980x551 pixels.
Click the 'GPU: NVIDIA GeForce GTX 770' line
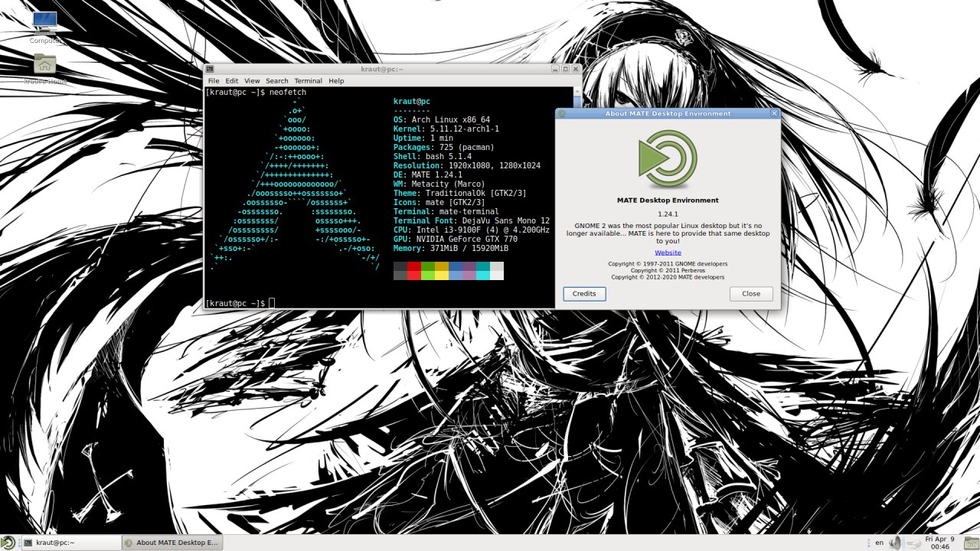[x=456, y=240]
